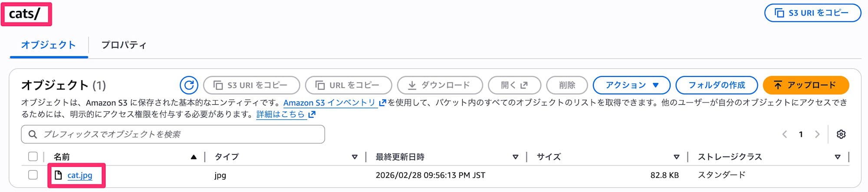Click the アップロード button
Screen dimensions: 868x192
click(x=806, y=85)
